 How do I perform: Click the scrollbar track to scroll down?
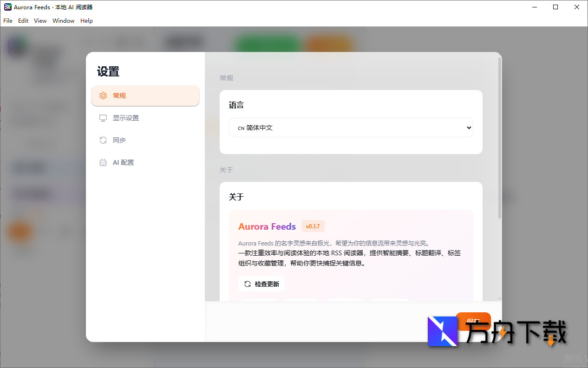499,255
